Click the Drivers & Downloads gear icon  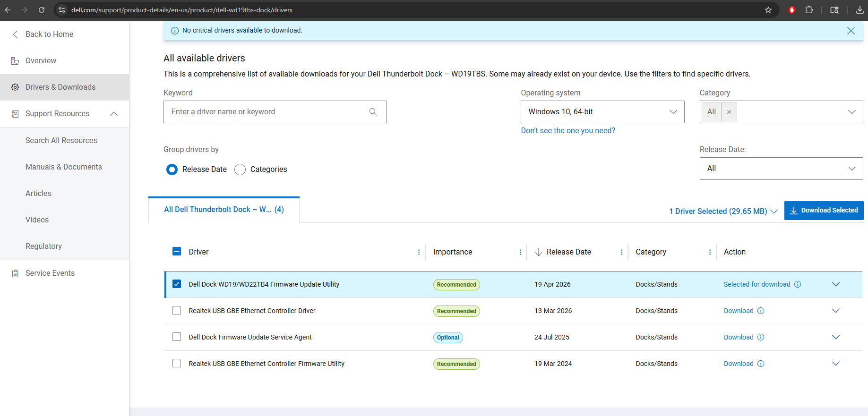click(15, 87)
